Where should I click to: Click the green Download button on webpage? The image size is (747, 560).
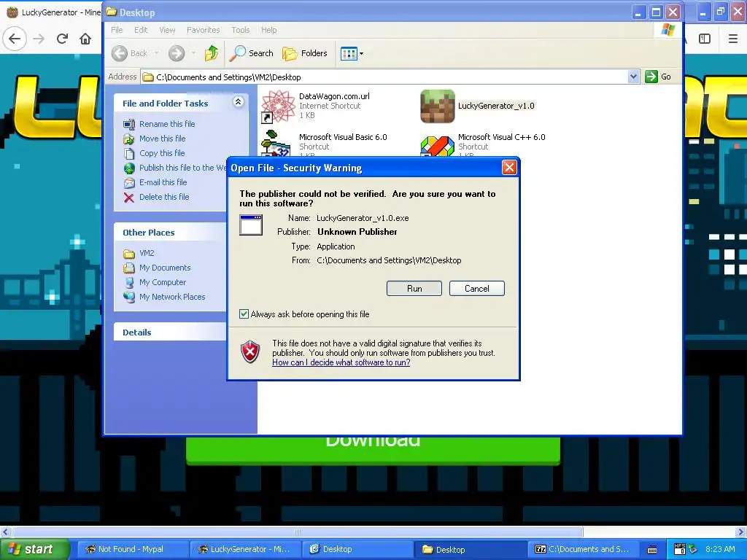373,449
